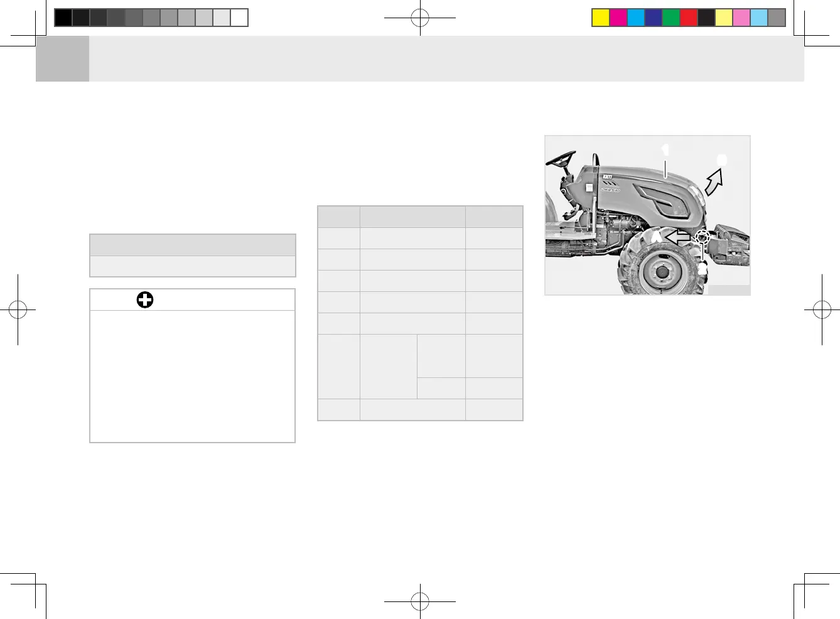Select the green color swatch

pos(671,18)
